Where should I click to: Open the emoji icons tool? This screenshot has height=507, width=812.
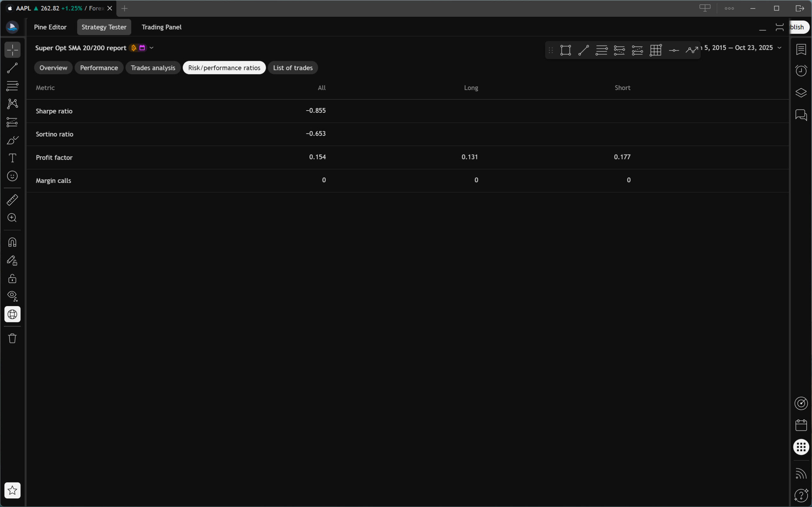tap(12, 176)
